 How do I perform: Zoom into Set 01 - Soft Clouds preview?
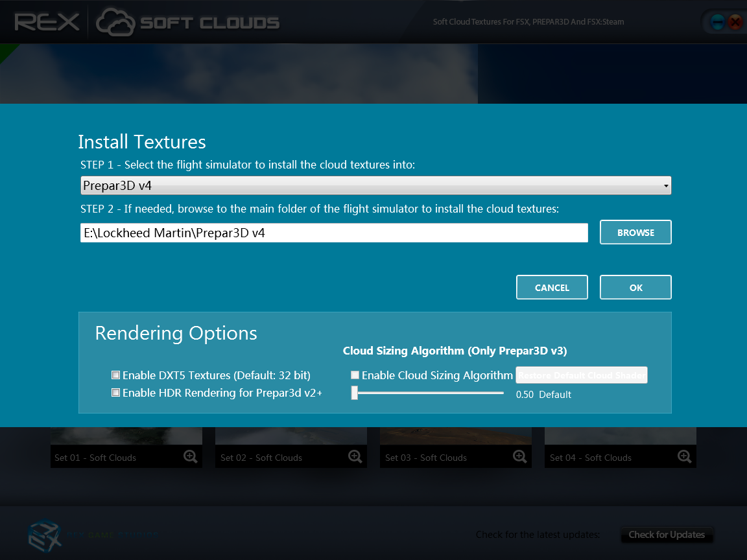191,457
